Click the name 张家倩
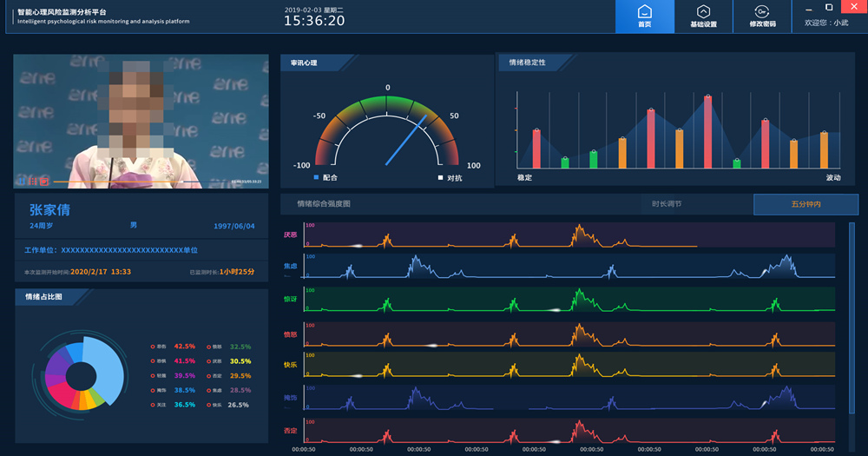The width and height of the screenshot is (868, 456). tap(49, 210)
